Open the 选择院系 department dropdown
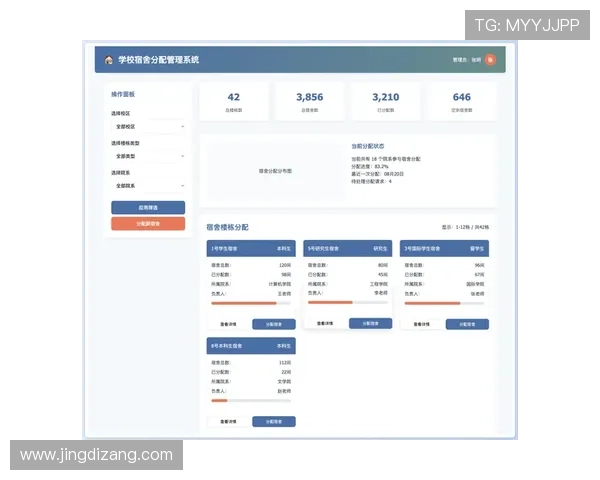600x480 pixels. [148, 186]
